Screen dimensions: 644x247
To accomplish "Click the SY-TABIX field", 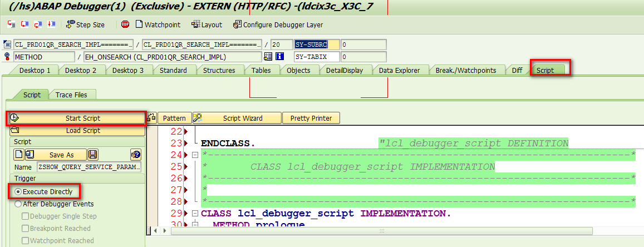I will 317,57.
